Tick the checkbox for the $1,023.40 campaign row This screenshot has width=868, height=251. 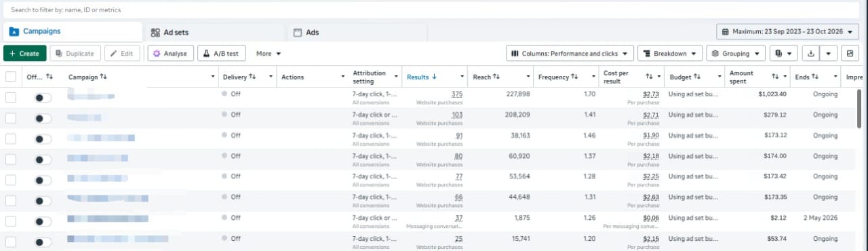10,98
